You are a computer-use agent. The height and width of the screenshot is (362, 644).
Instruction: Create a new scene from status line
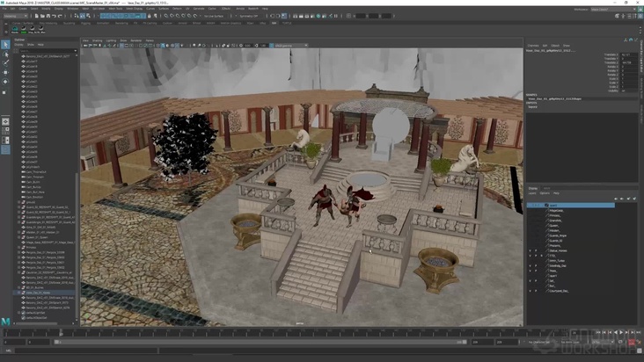click(x=37, y=16)
